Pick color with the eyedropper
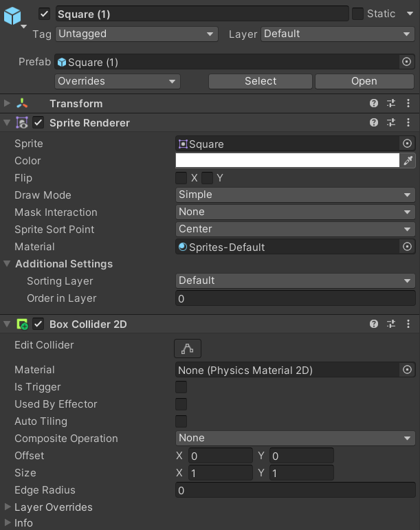Screen dimensions: 420x530 pos(408,161)
